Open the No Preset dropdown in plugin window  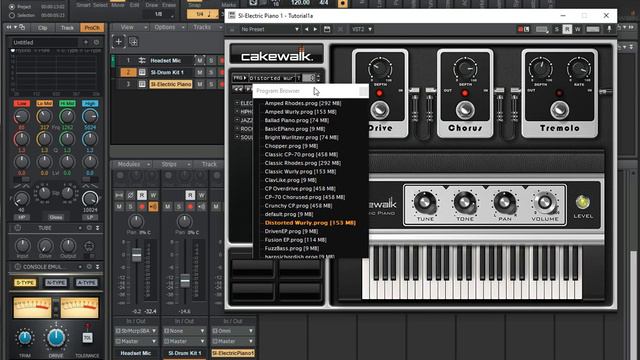tap(269, 29)
